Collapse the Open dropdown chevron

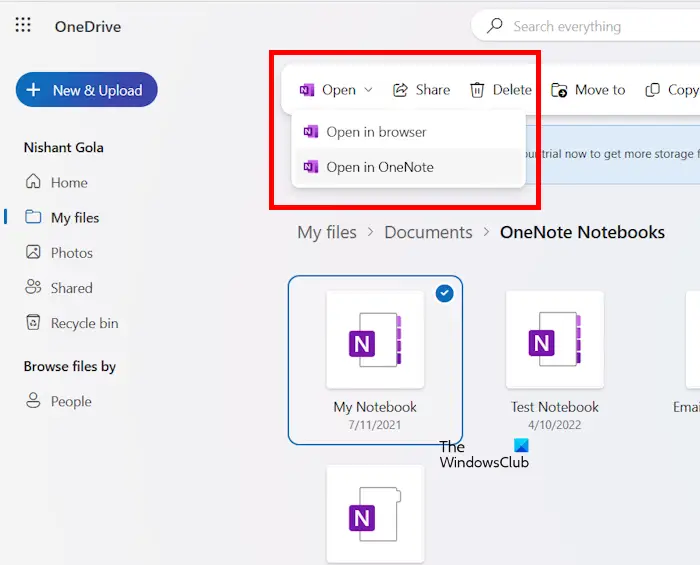[x=368, y=90]
